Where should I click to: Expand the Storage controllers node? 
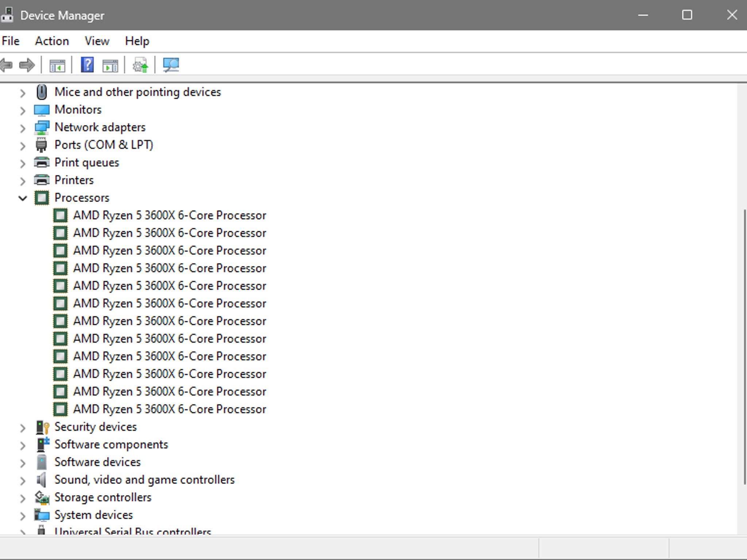(23, 498)
